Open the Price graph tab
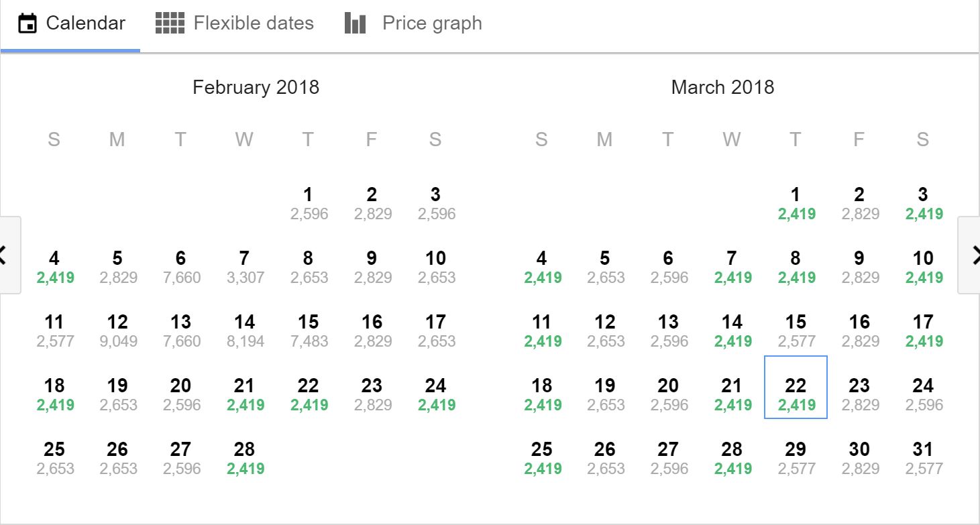 point(413,23)
